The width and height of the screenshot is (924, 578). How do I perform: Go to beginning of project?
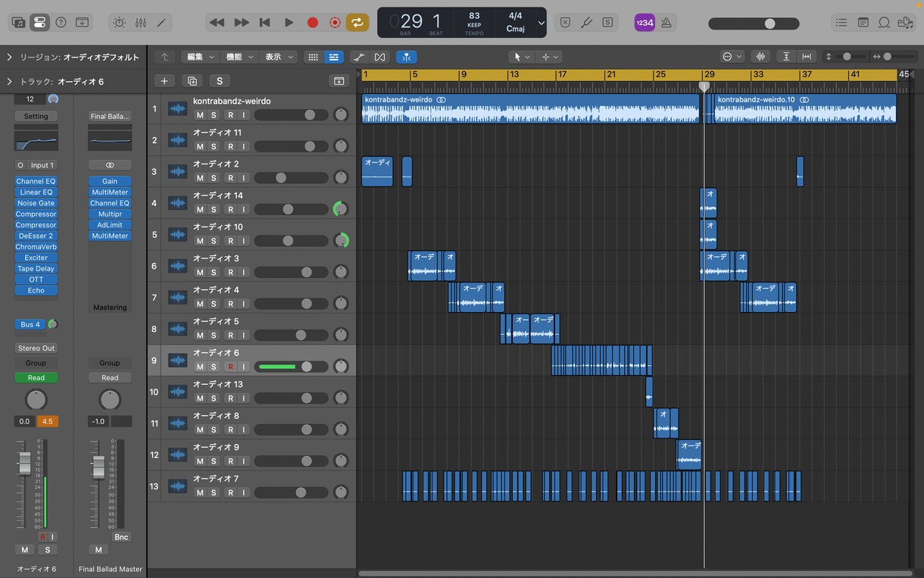(x=264, y=23)
